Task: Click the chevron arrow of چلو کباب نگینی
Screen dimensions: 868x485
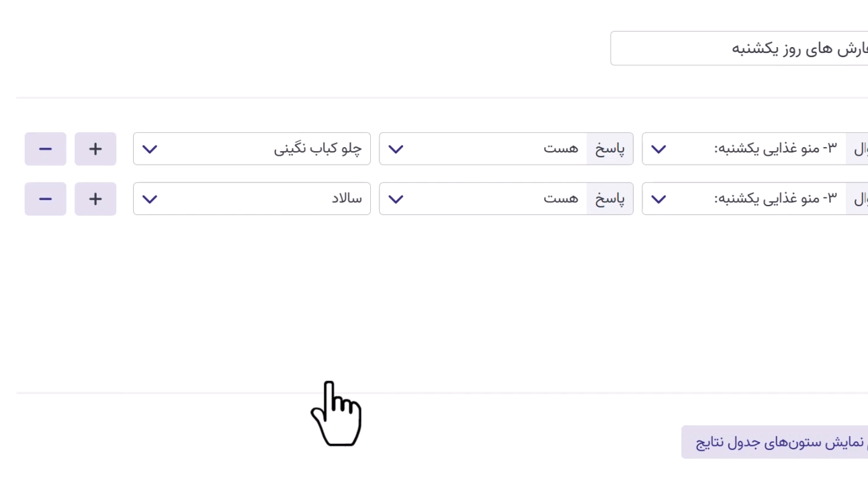Action: [150, 148]
